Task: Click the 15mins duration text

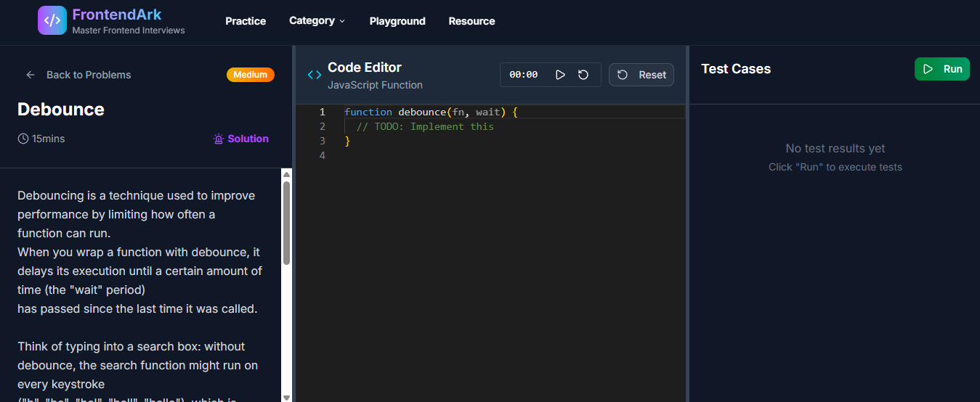Action: point(48,139)
